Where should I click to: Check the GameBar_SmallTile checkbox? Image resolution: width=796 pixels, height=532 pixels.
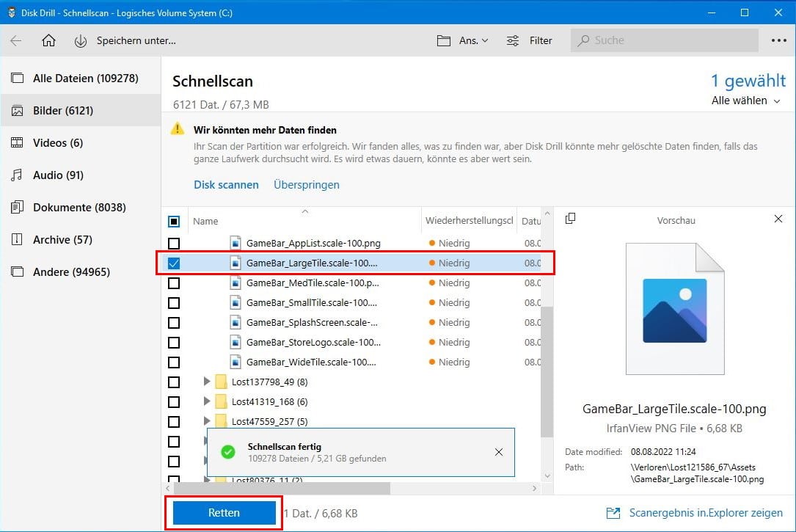174,302
